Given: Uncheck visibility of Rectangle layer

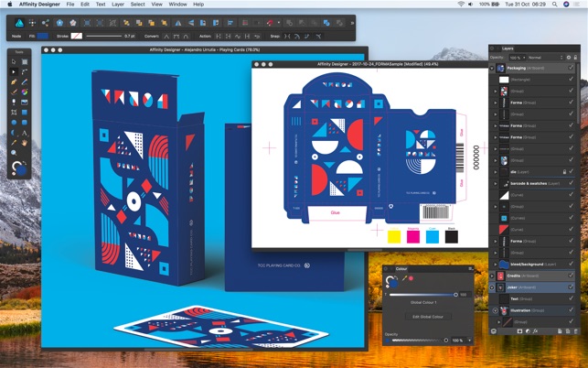Looking at the screenshot, I should 571,80.
